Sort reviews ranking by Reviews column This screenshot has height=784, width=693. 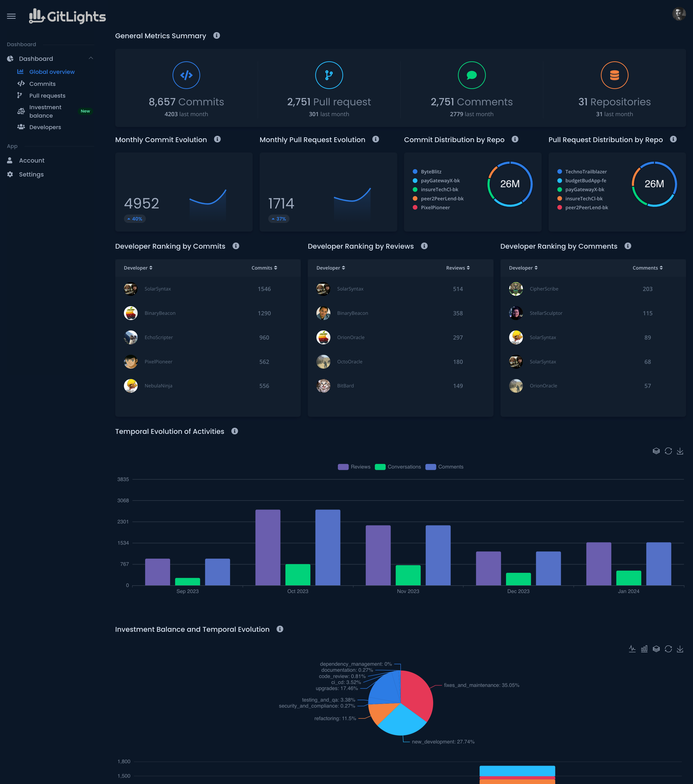tap(457, 268)
